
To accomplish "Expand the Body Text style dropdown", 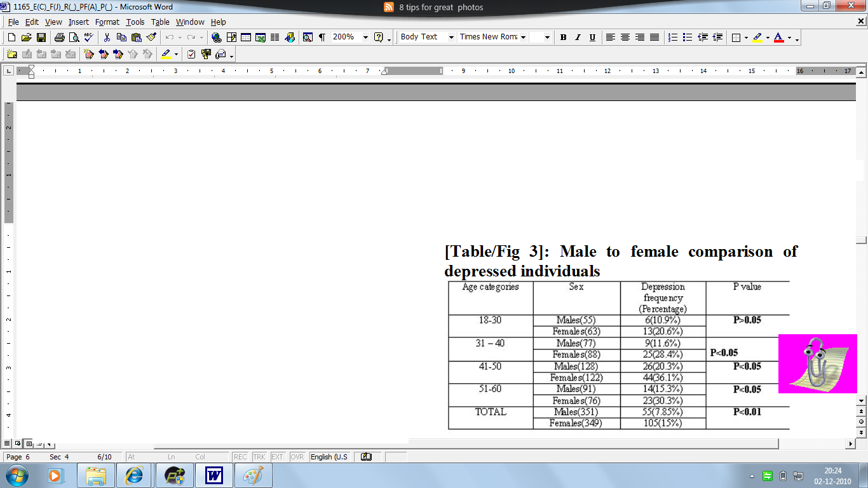I will coord(451,37).
